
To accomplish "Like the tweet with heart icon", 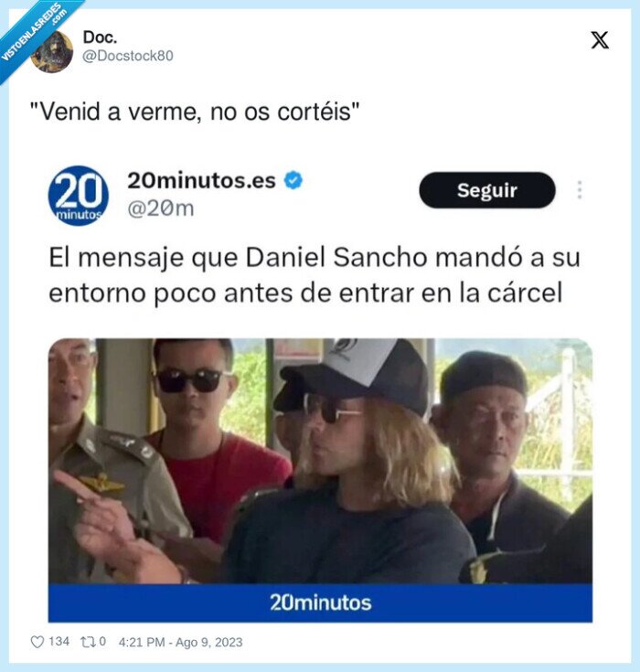I will click(x=37, y=642).
